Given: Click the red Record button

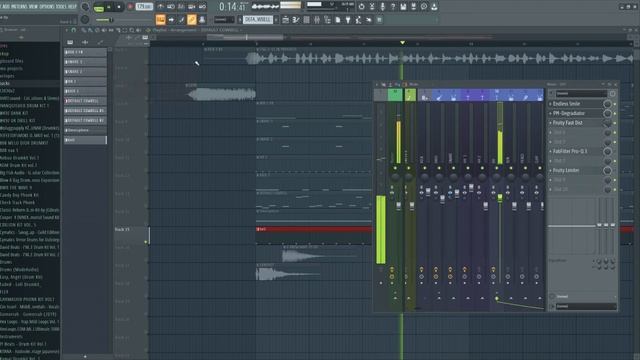Looking at the screenshot, I should coord(130,7).
